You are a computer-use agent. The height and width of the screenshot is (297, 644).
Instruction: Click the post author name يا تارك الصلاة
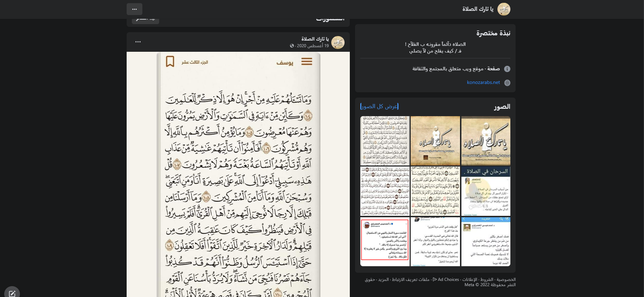315,39
